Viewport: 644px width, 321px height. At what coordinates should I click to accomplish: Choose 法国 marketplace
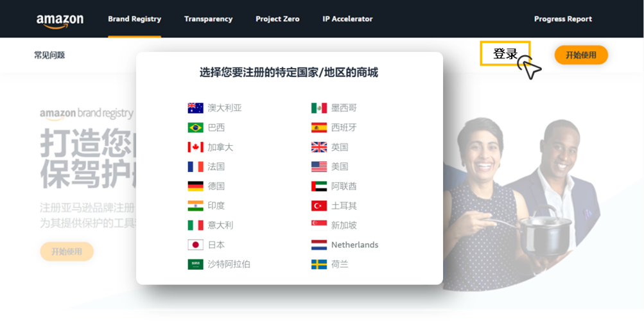pyautogui.click(x=216, y=167)
